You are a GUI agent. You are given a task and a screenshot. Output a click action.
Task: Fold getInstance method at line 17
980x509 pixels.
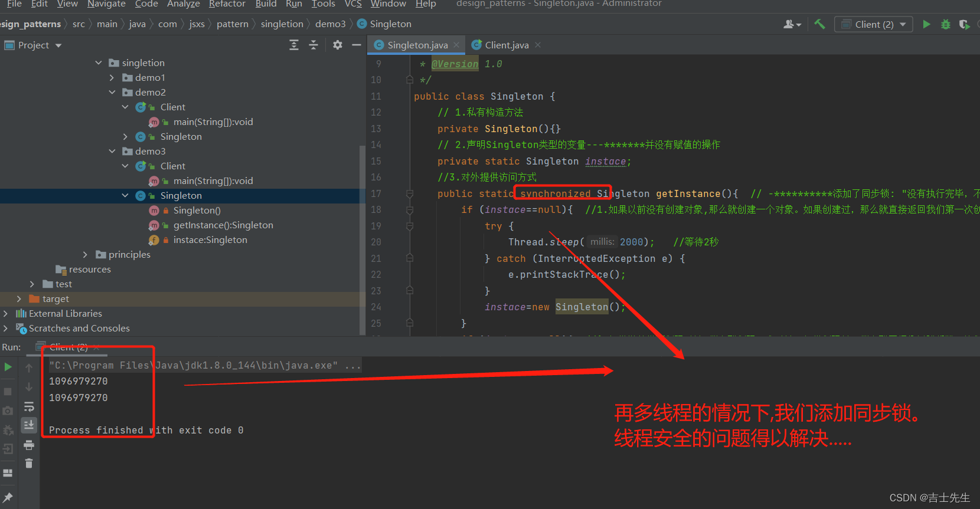410,193
